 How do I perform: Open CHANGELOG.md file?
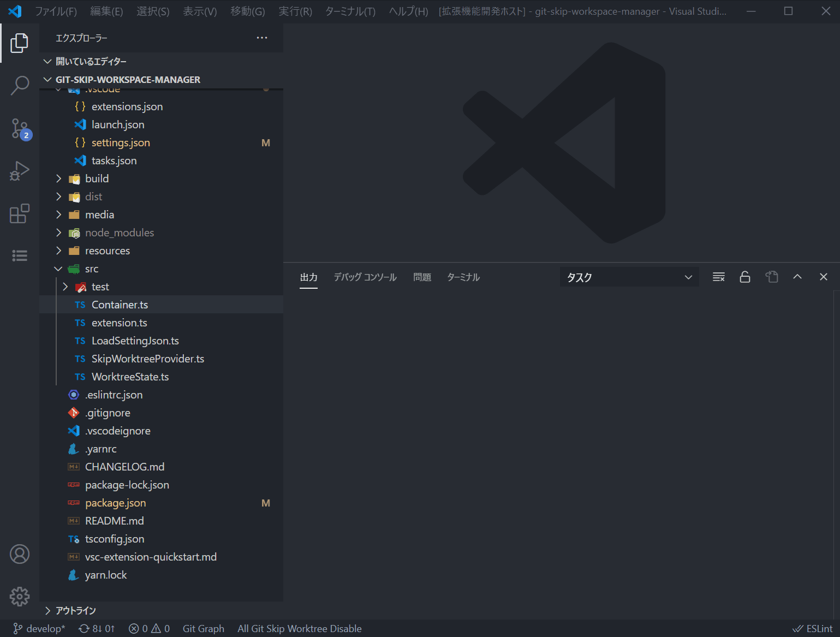coord(161,467)
